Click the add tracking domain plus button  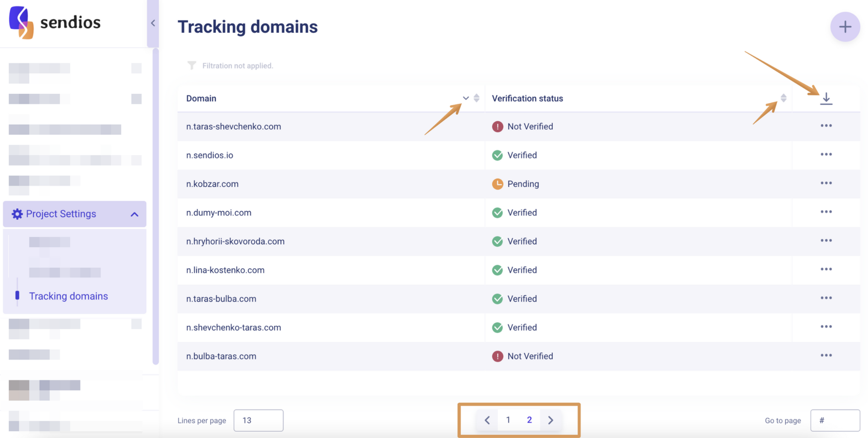point(845,27)
